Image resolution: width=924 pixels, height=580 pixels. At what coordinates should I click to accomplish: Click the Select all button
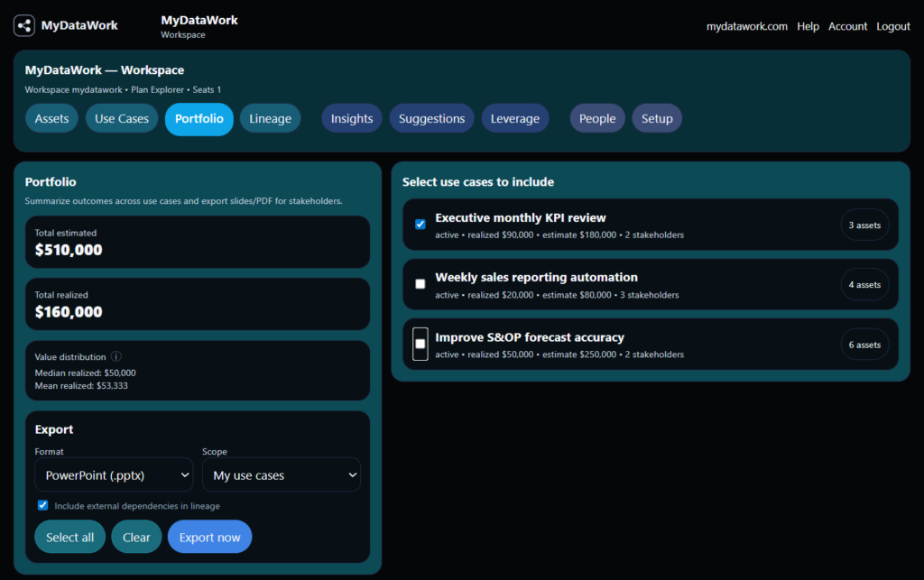pos(70,537)
